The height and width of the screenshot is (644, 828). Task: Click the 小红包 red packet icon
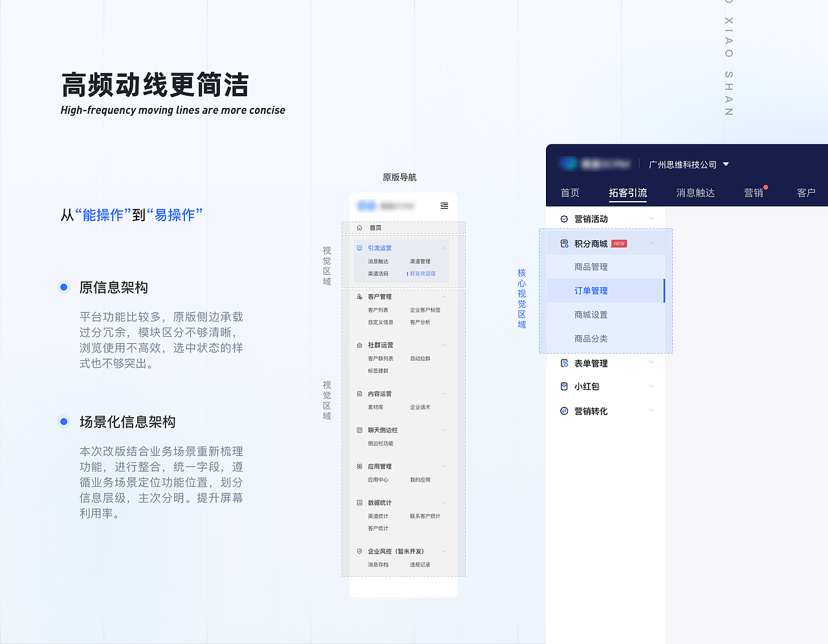click(564, 386)
